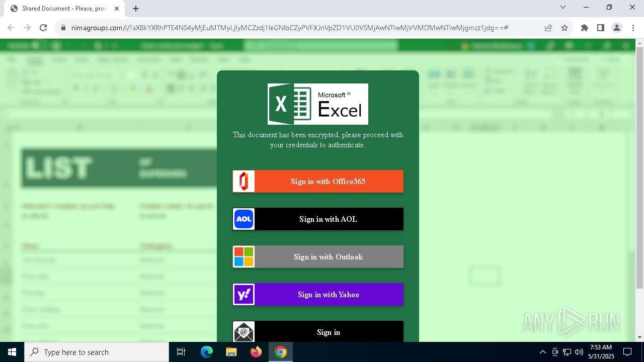Open the Extensions puzzle icon
644x362 pixels.
[585, 28]
